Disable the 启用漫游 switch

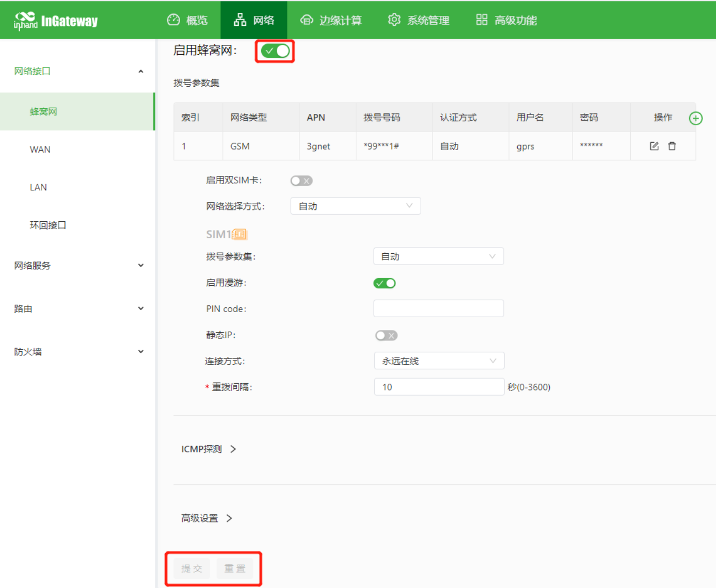385,283
